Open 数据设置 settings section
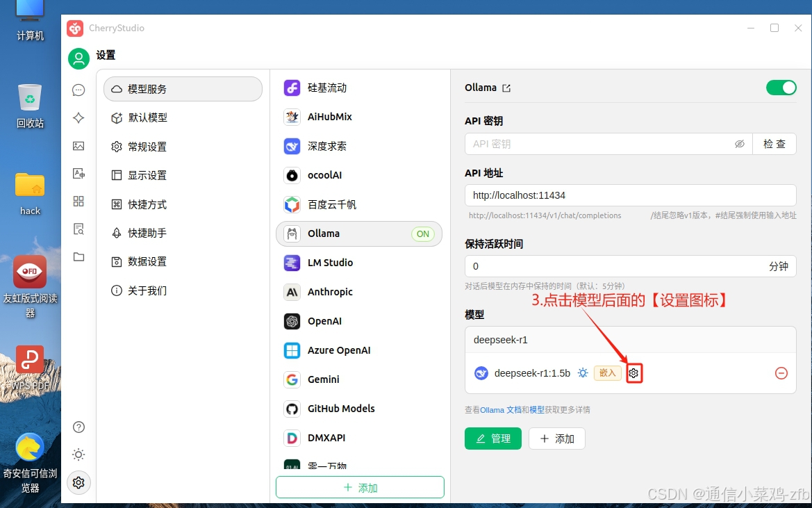This screenshot has height=508, width=812. pyautogui.click(x=183, y=261)
